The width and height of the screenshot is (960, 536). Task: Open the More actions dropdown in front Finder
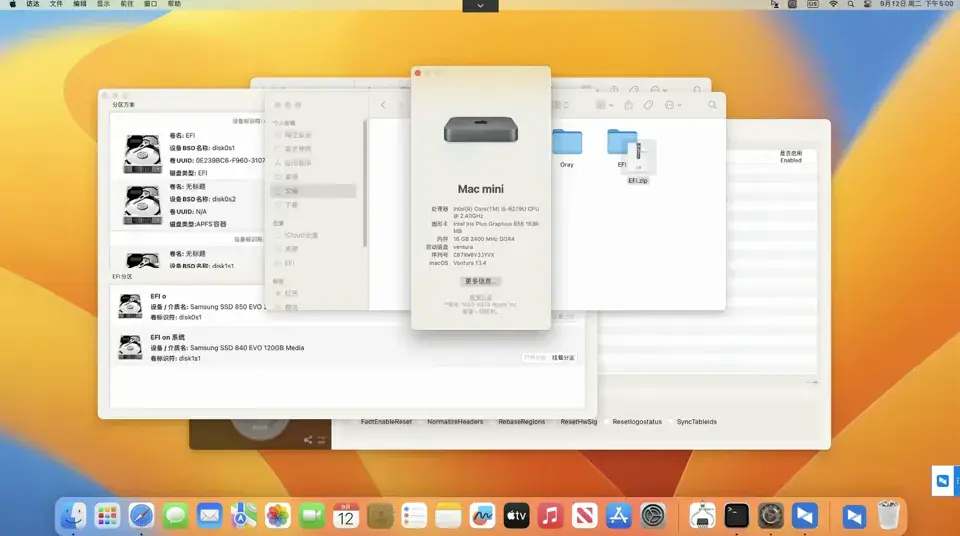point(673,105)
